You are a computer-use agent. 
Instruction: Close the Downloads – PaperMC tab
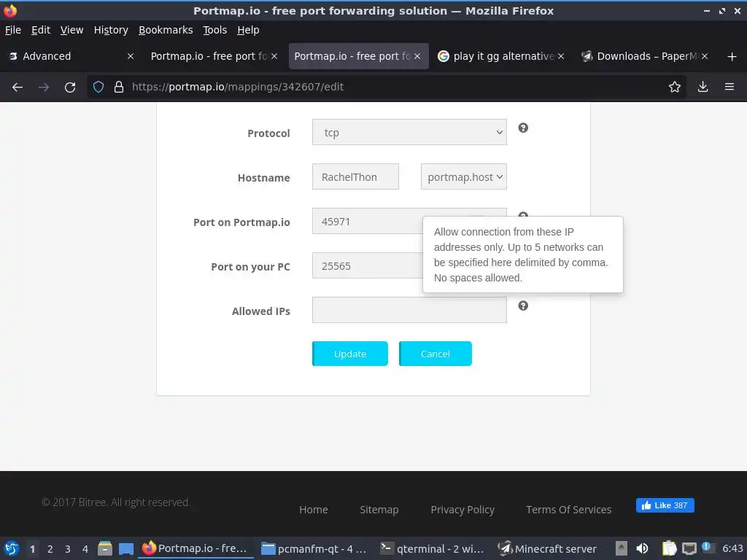click(x=705, y=56)
